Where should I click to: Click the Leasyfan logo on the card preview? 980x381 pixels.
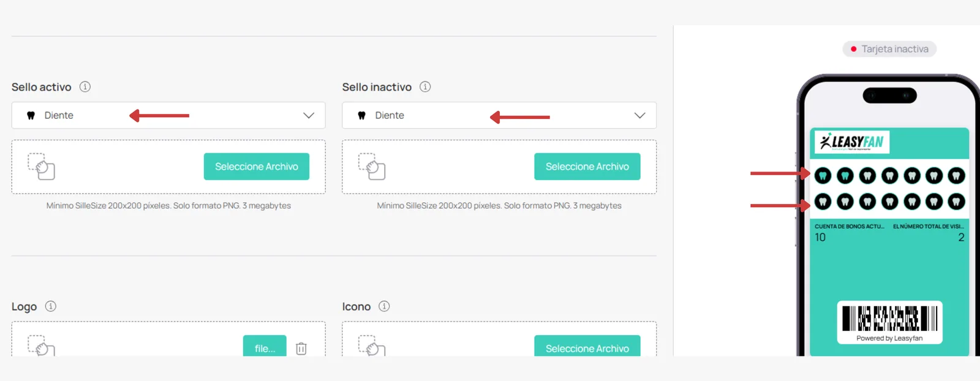click(x=852, y=142)
